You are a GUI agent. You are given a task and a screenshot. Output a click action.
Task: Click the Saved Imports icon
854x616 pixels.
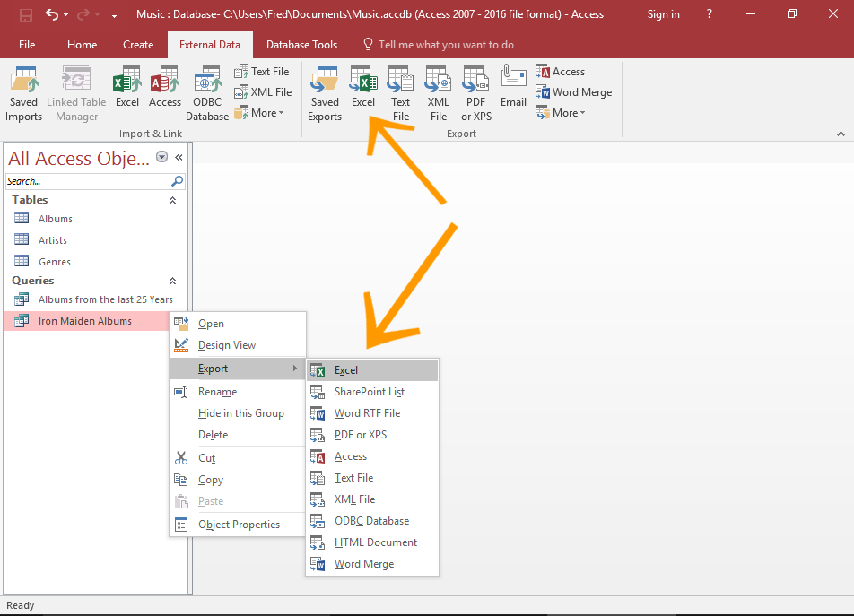point(23,90)
